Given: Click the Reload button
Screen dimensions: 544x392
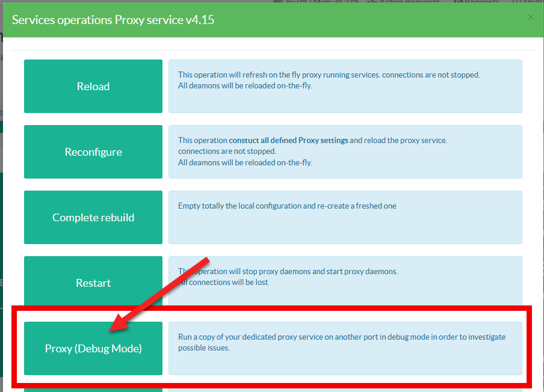Looking at the screenshot, I should 93,86.
